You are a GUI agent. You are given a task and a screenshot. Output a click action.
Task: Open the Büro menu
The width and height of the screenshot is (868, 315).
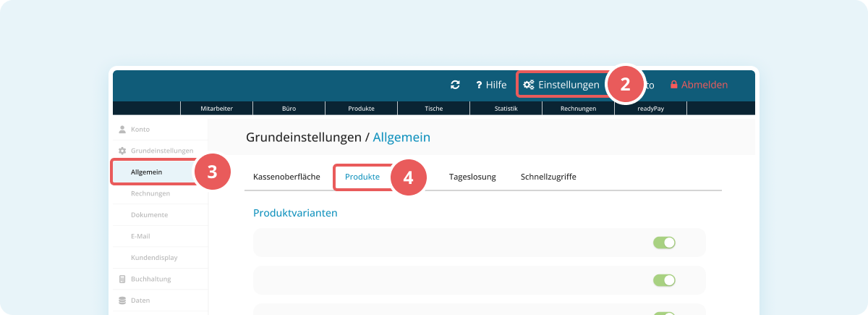click(x=289, y=108)
